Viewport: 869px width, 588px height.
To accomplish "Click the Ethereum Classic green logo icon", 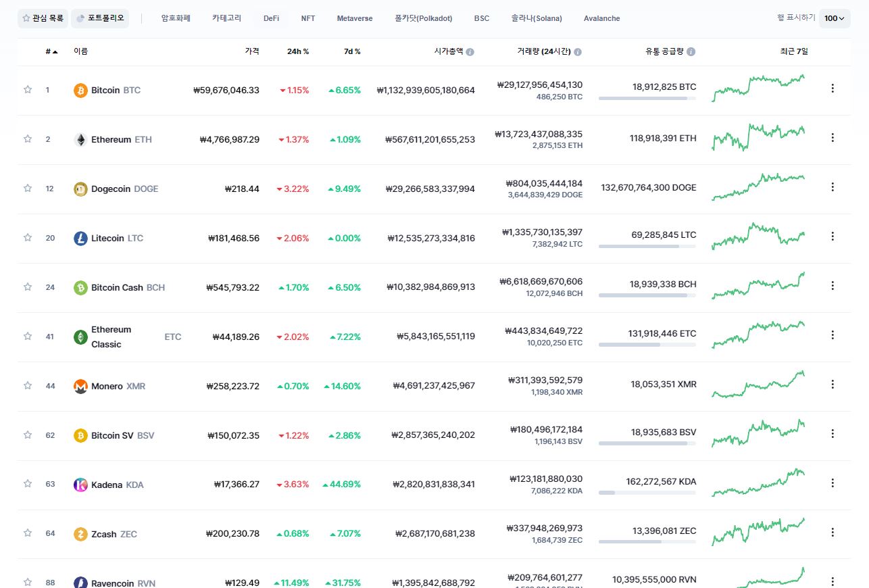I will [x=80, y=337].
